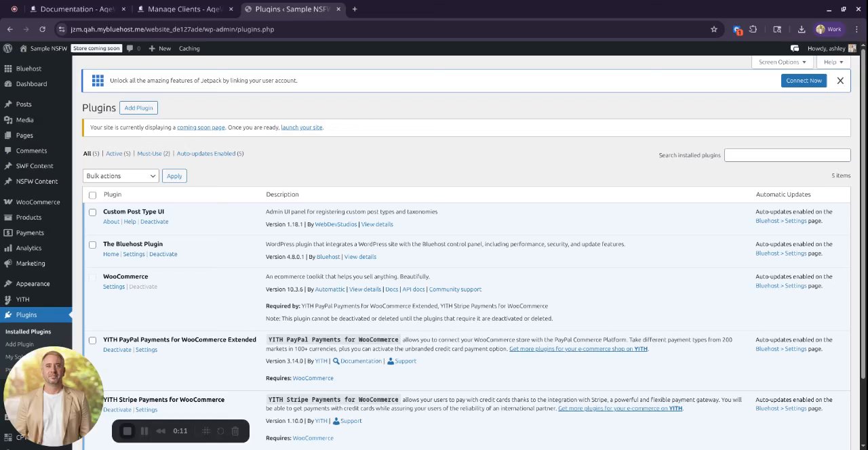
Task: Tick the select-all plugins checkbox
Action: (x=92, y=195)
